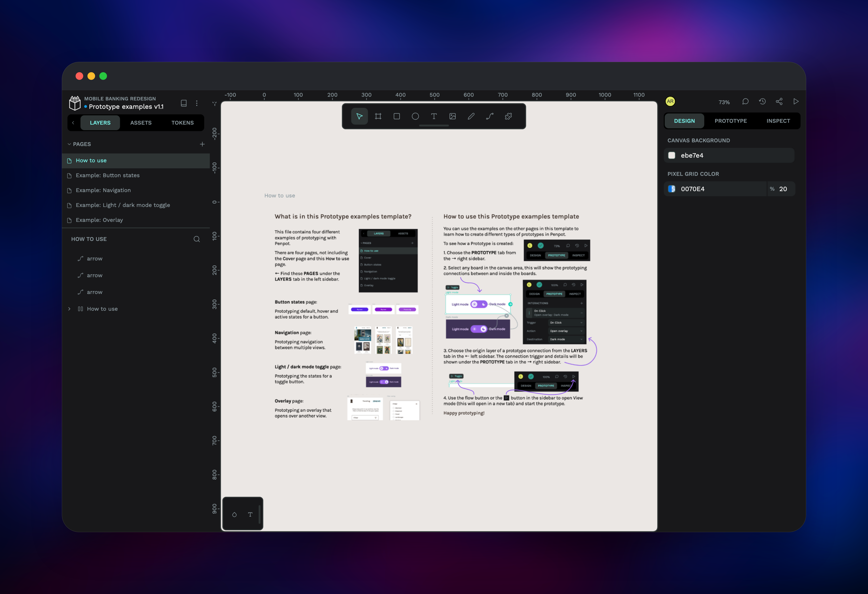The height and width of the screenshot is (594, 868).
Task: Open typography T icon in bottom palette
Action: pyautogui.click(x=250, y=514)
